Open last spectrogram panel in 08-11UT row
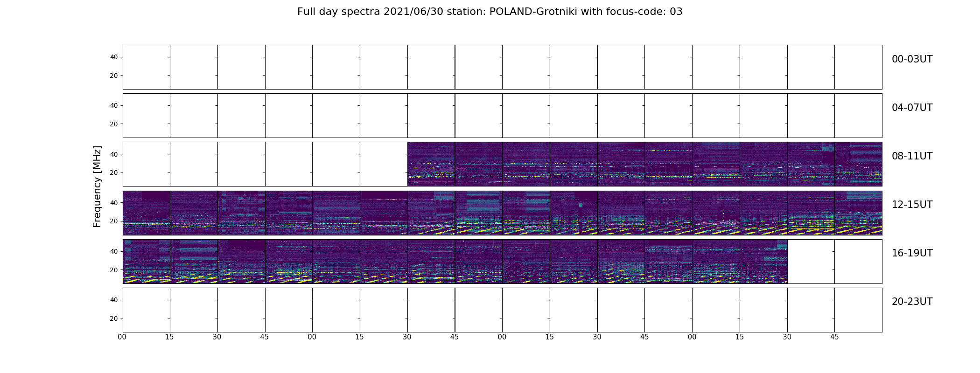The height and width of the screenshot is (373, 980). pos(858,164)
